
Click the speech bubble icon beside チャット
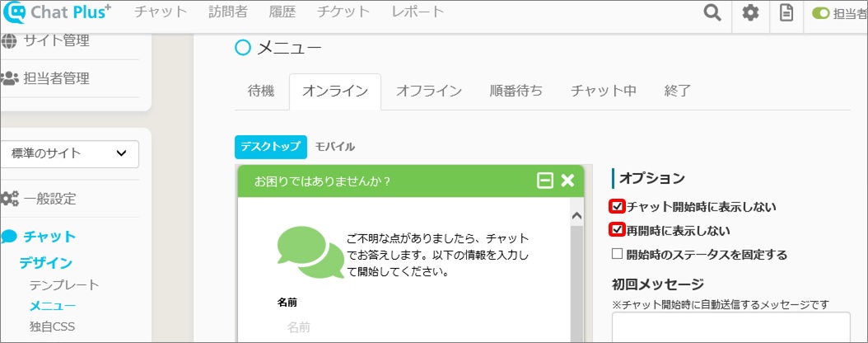(x=9, y=237)
